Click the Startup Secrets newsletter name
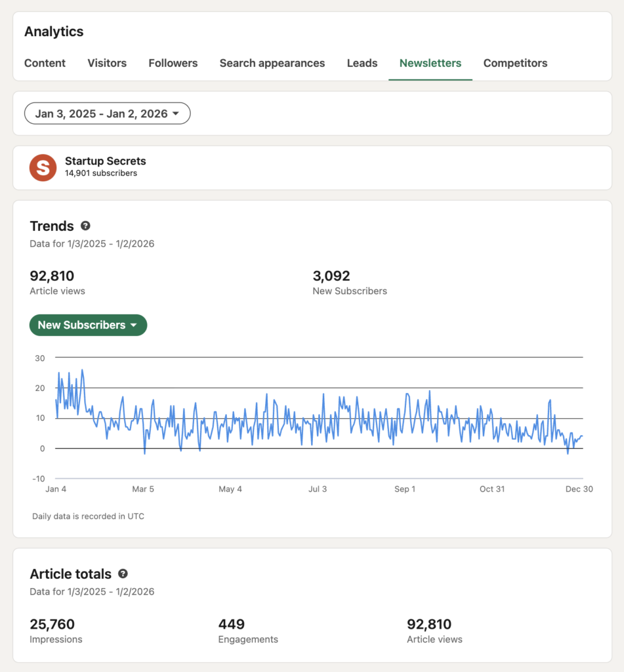The width and height of the screenshot is (624, 672). click(105, 161)
